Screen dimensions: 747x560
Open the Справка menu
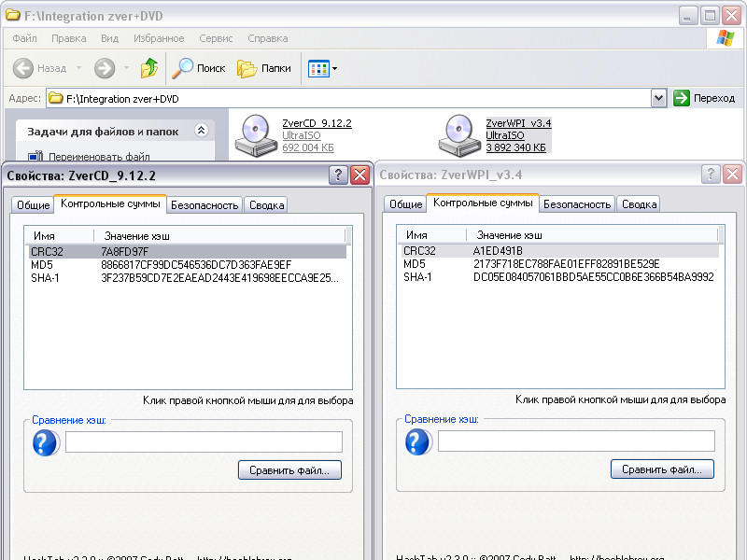268,38
